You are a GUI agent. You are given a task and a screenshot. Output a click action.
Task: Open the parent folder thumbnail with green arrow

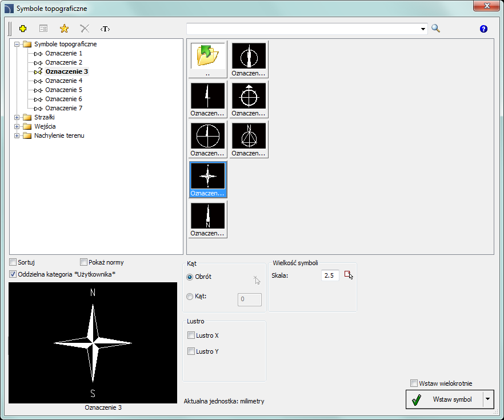coord(207,59)
